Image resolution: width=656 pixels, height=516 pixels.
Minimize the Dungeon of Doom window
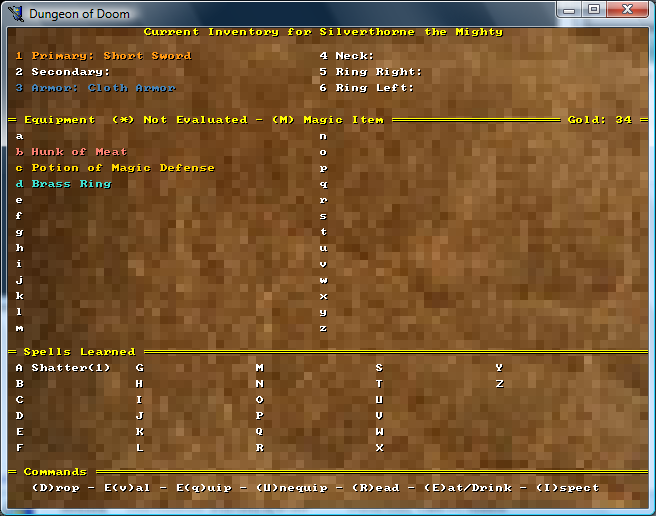pyautogui.click(x=568, y=10)
